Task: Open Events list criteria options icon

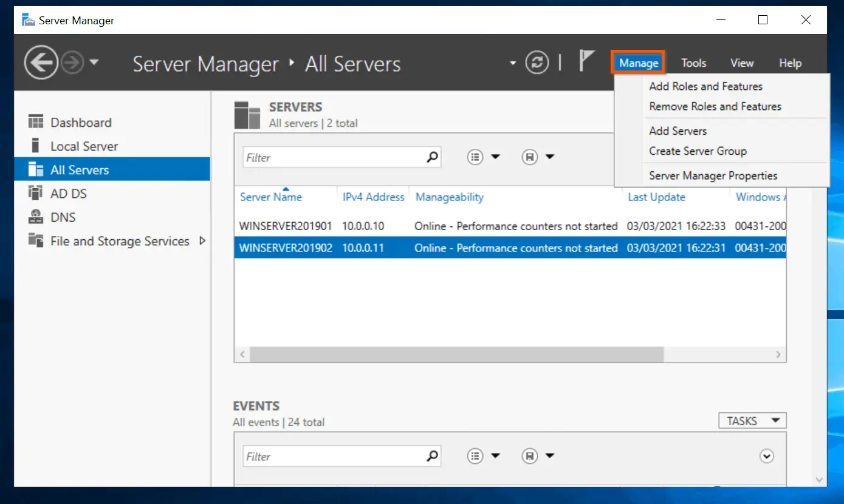Action: pos(475,455)
